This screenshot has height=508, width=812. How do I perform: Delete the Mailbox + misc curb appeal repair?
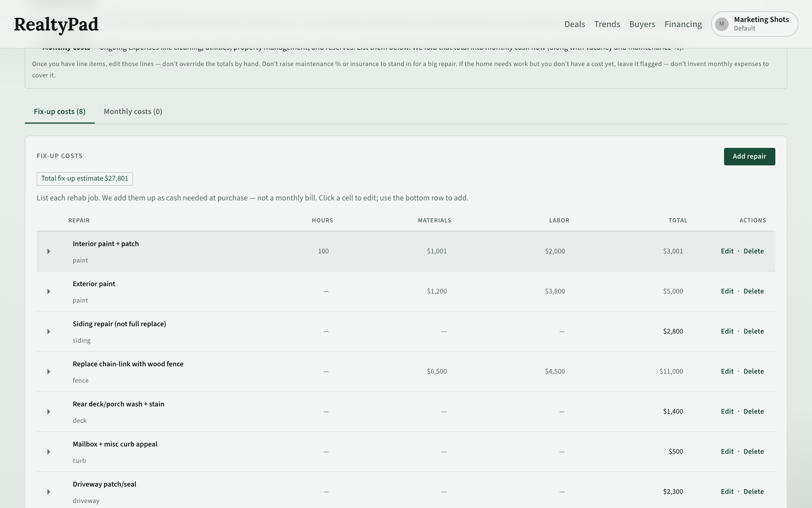coord(753,452)
